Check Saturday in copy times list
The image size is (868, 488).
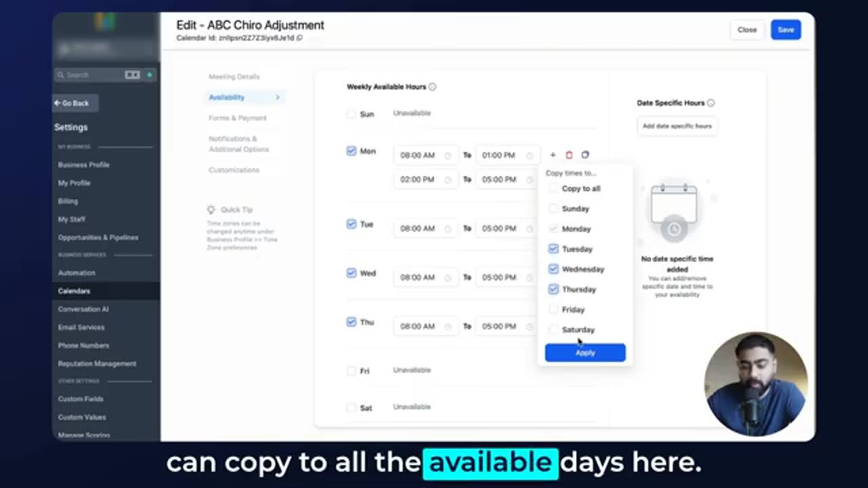(553, 329)
